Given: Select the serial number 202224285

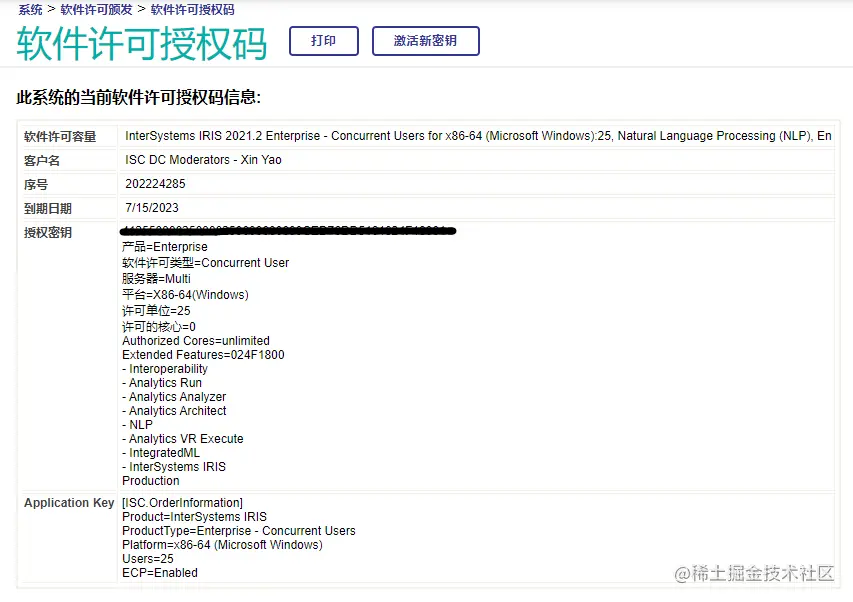Looking at the screenshot, I should (155, 184).
